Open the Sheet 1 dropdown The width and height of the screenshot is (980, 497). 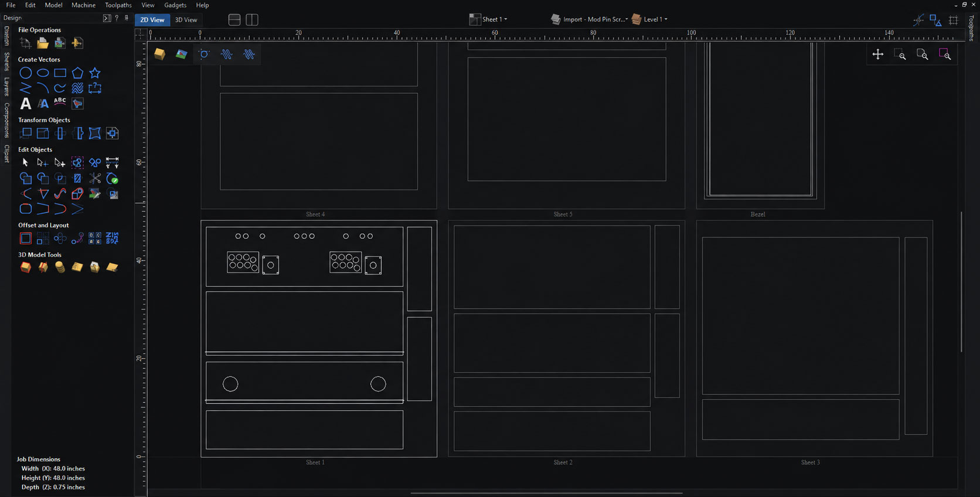coord(489,19)
